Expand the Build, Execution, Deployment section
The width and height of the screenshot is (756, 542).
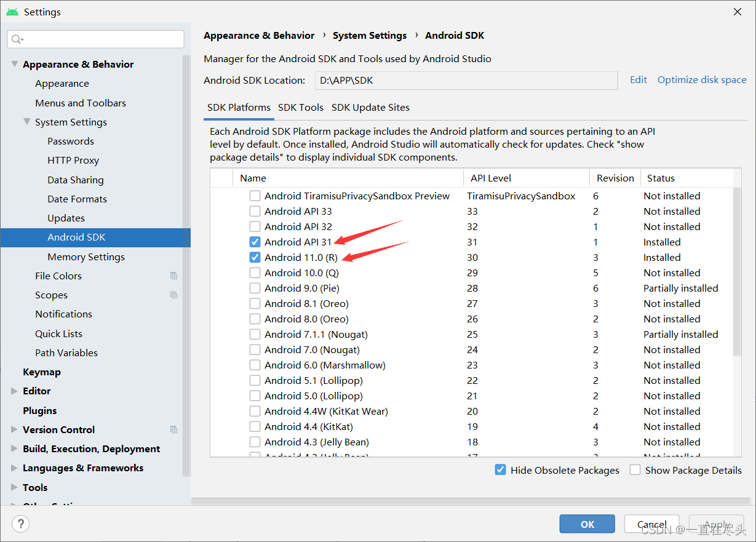pyautogui.click(x=14, y=449)
